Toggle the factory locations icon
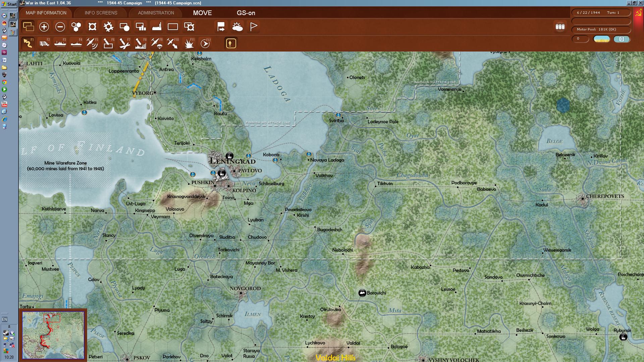 click(157, 27)
